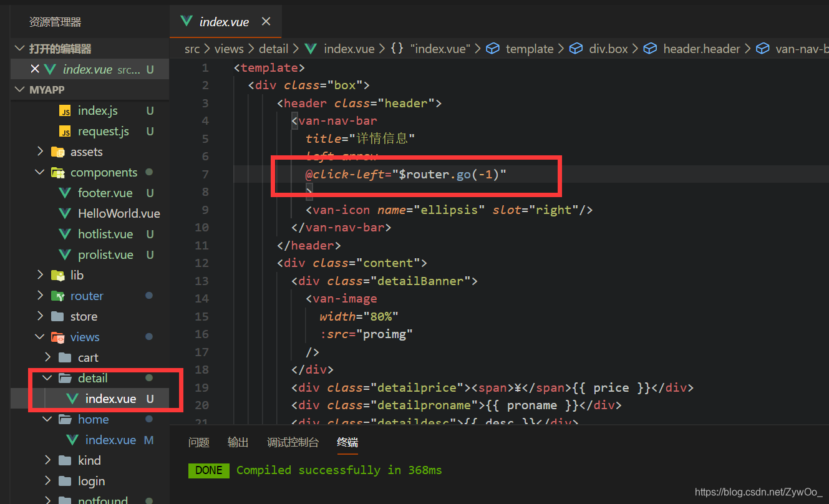Click the Vue icon beside prolist.vue
The height and width of the screenshot is (504, 829).
click(x=65, y=254)
